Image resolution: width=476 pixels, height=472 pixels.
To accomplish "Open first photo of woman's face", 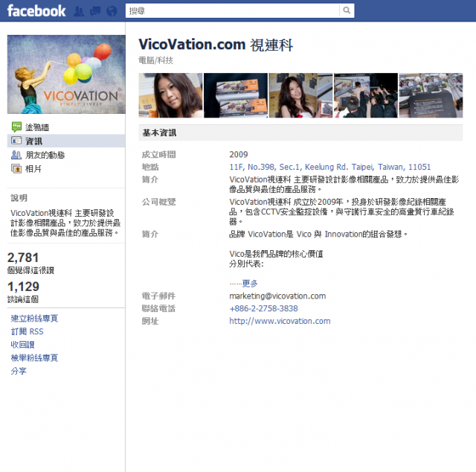I will [x=170, y=95].
